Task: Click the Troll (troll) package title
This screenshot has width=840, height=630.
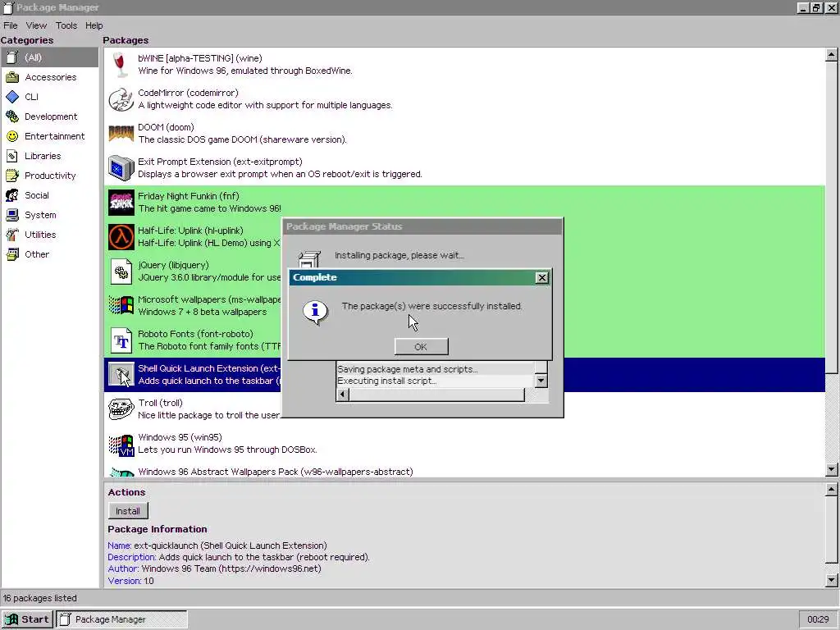Action: pyautogui.click(x=160, y=403)
